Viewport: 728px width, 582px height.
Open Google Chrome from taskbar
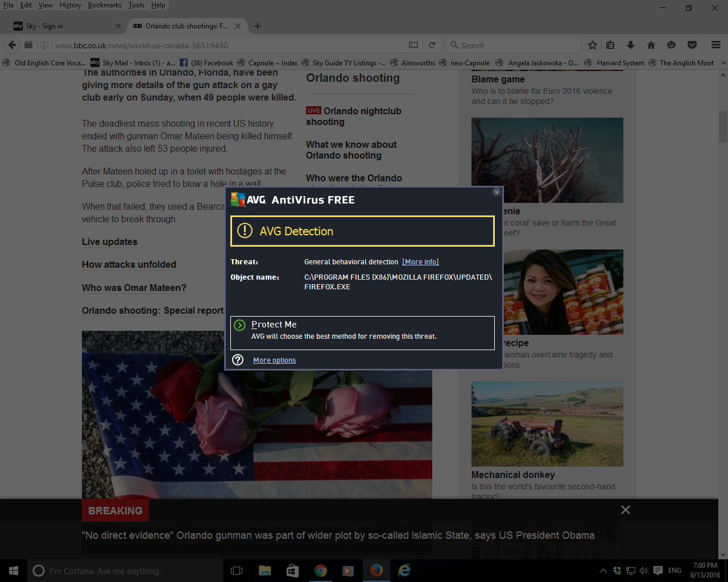pyautogui.click(x=321, y=571)
